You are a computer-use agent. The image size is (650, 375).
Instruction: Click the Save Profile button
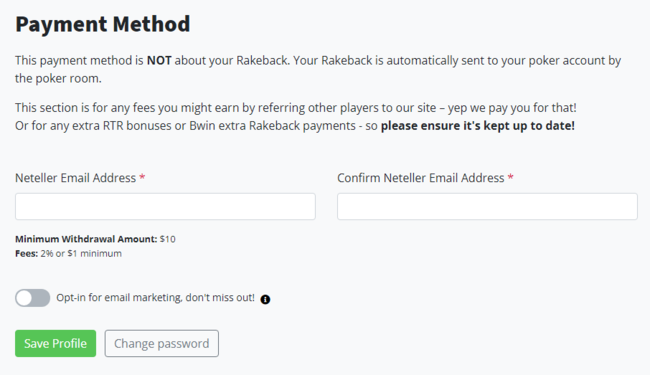56,343
